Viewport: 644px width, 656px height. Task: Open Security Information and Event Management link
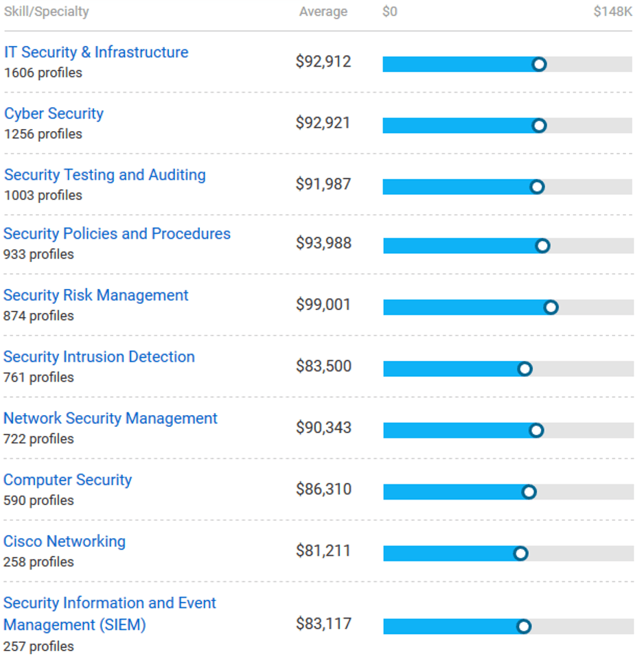110,613
